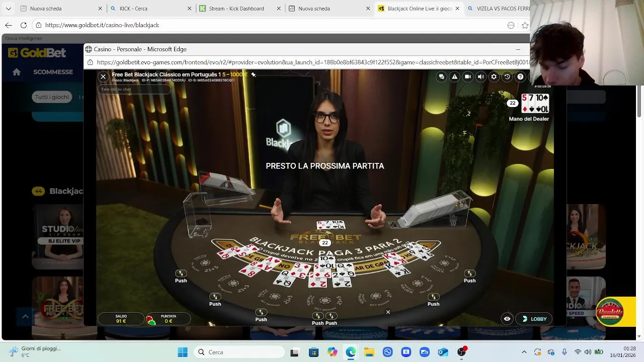Open Copilot from the taskbar
Screen dimensions: 644x362
(332, 352)
